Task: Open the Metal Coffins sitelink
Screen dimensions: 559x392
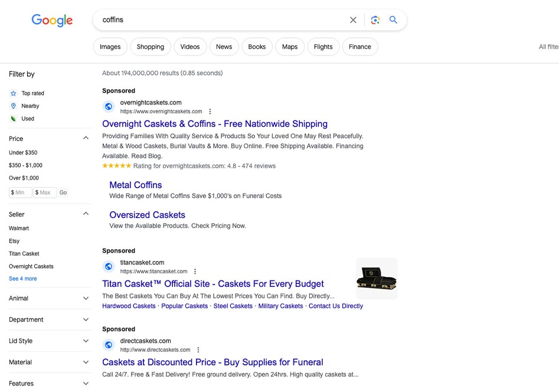Action: tap(136, 185)
